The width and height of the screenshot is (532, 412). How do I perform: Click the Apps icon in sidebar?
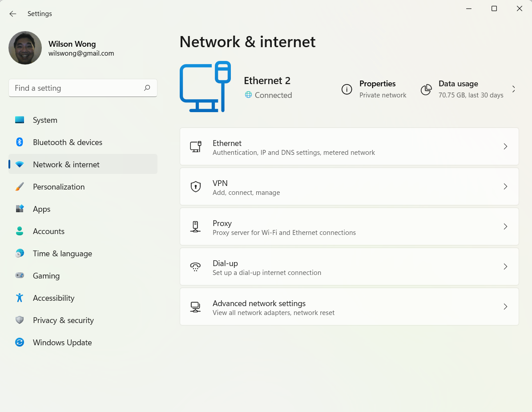tap(20, 209)
